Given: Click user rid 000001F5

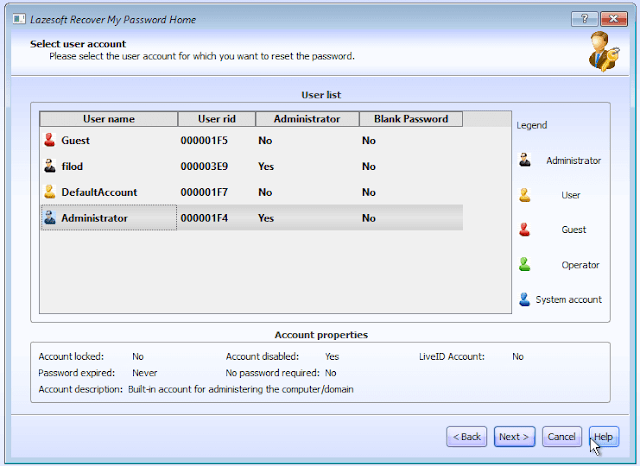Looking at the screenshot, I should click(x=204, y=140).
